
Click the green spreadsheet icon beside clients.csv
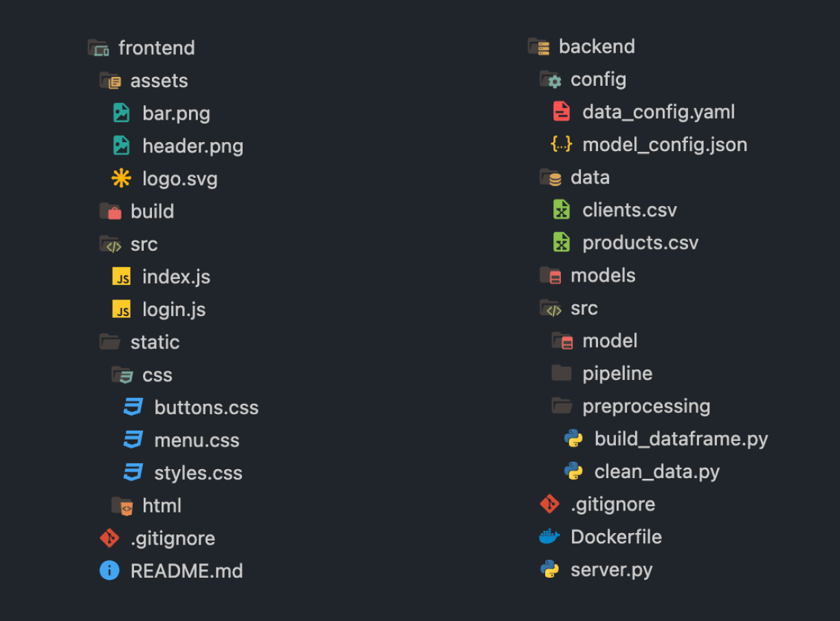(x=562, y=210)
